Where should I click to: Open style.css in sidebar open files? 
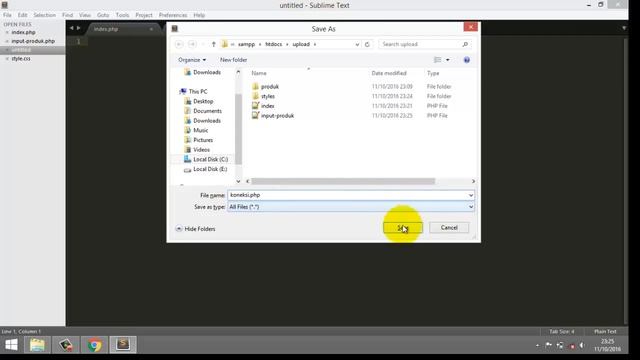click(21, 59)
